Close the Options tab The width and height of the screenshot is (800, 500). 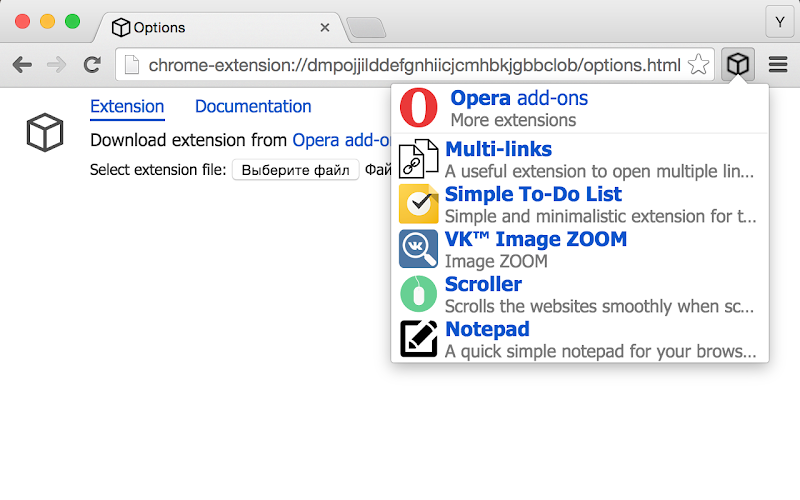click(324, 28)
